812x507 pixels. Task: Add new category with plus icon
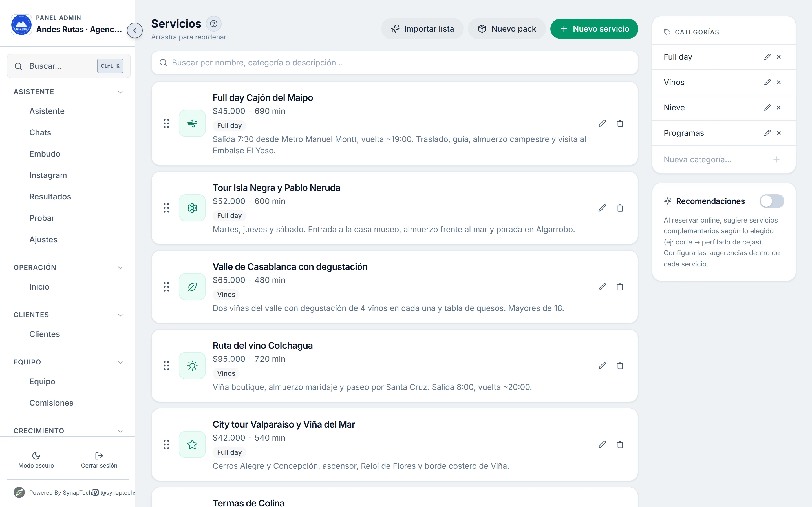(x=776, y=160)
